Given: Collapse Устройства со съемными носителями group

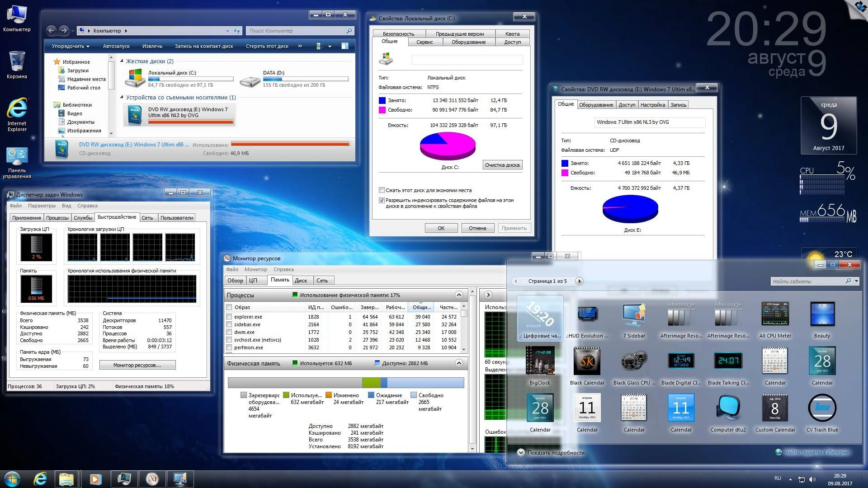Looking at the screenshot, I should pyautogui.click(x=122, y=97).
